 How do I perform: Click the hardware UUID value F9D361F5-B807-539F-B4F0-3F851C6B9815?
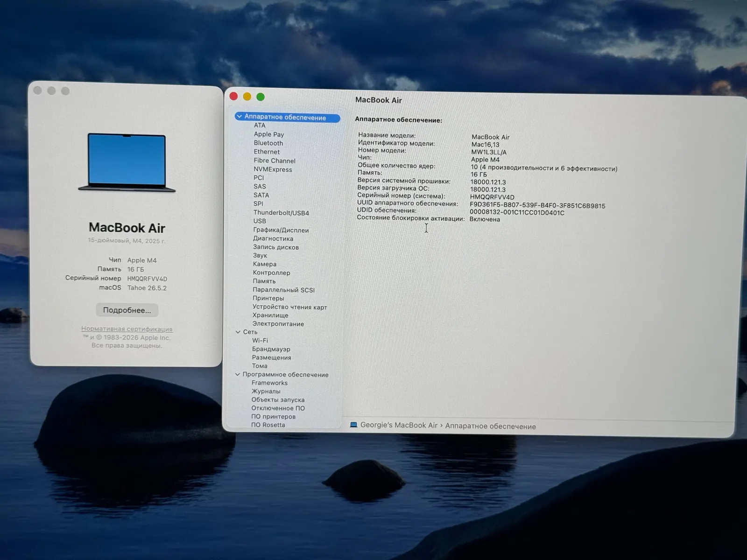537,206
